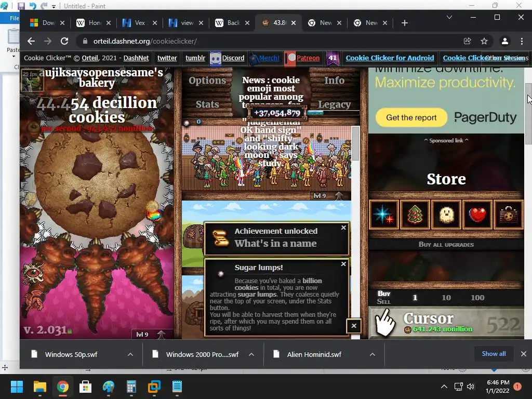This screenshot has height=399, width=532.
Task: Select the ghost Halloween season upgrade
Action: (446, 215)
